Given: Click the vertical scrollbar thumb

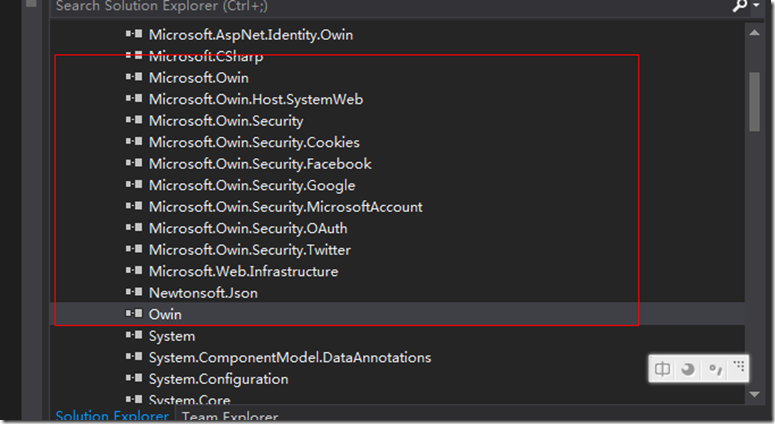Looking at the screenshot, I should [754, 100].
